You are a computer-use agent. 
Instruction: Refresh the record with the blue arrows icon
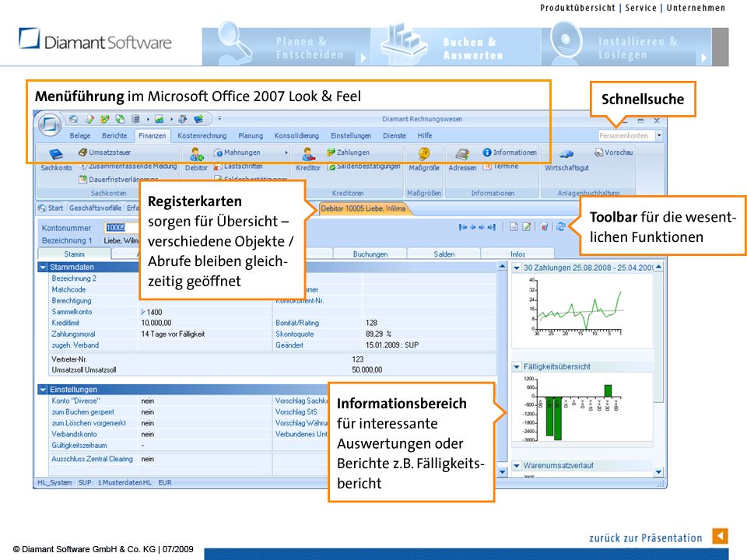561,226
